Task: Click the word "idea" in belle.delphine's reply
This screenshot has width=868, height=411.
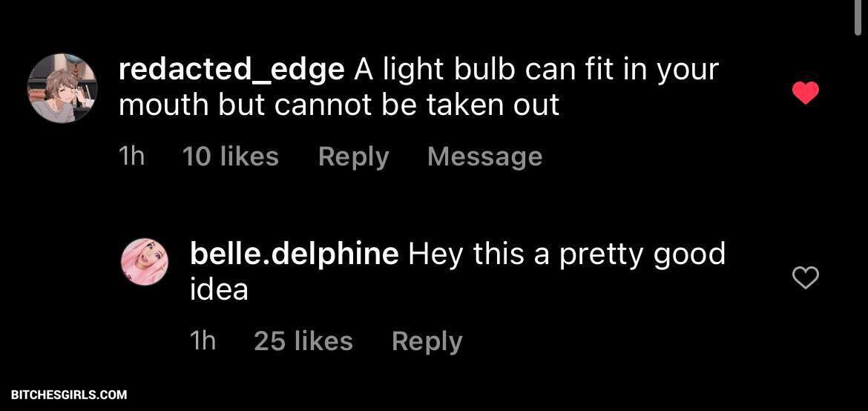Action: tap(219, 290)
